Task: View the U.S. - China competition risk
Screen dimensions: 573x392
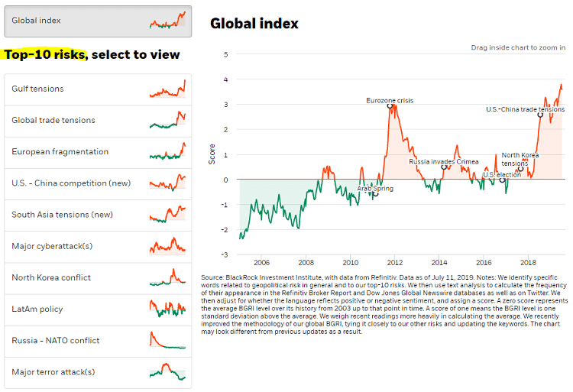Action: [x=71, y=183]
